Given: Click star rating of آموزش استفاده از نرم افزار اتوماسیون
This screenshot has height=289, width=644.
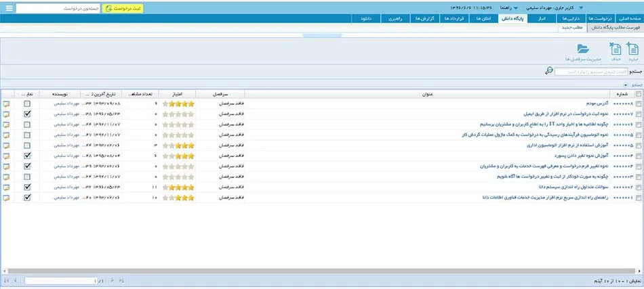Looking at the screenshot, I should [x=178, y=146].
